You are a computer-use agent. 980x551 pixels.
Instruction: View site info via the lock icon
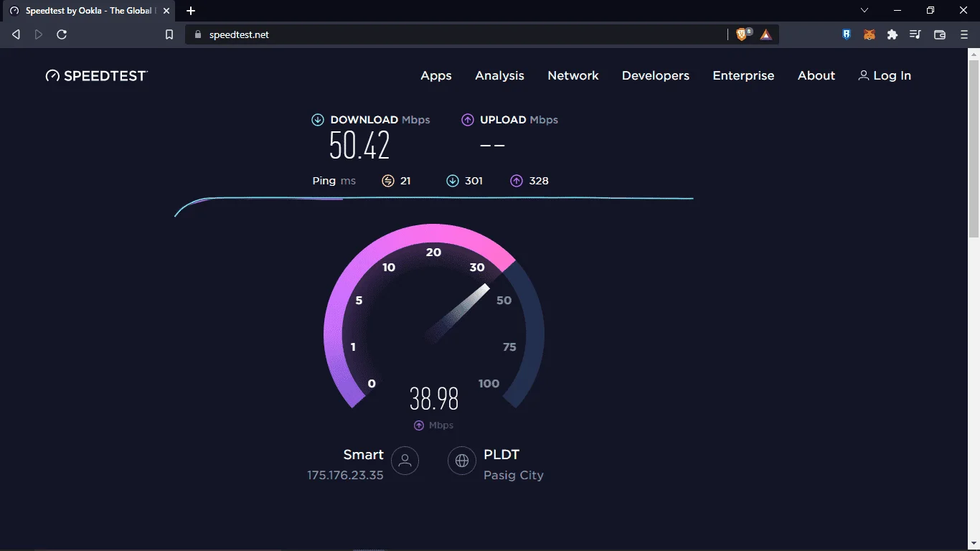(x=198, y=34)
